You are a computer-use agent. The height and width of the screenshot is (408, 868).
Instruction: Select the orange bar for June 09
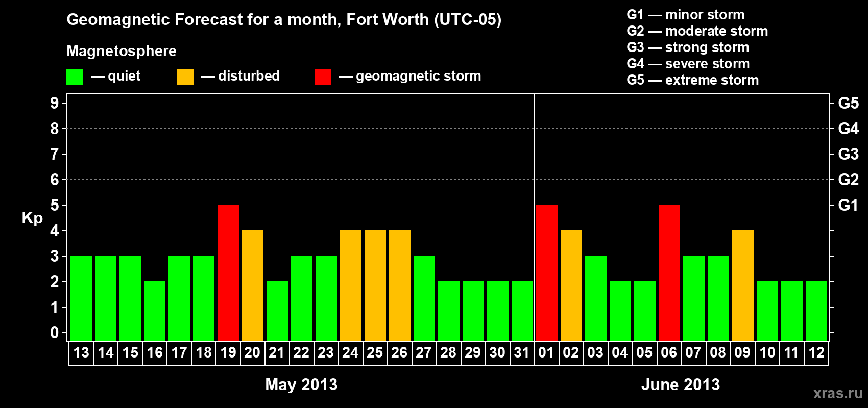click(743, 286)
